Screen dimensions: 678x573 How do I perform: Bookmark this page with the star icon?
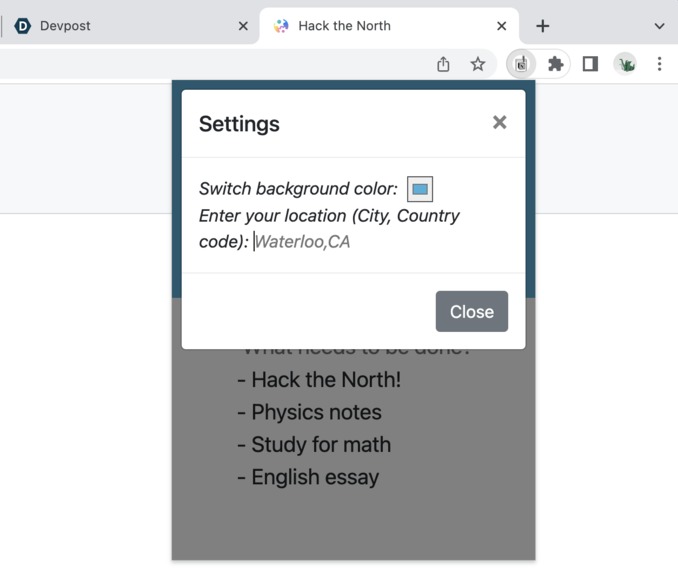click(477, 64)
